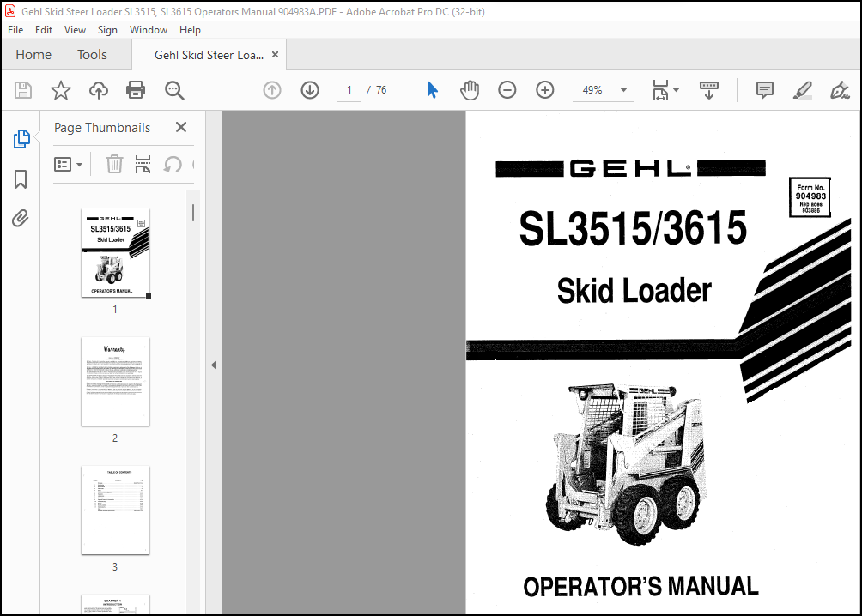Enable scrolling read mode icon

point(708,90)
